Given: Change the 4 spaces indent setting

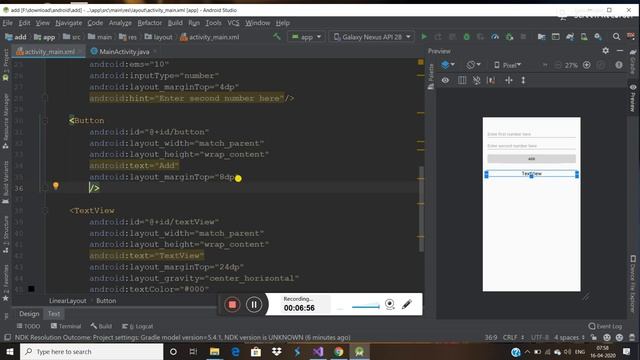Looking at the screenshot, I should (x=569, y=338).
